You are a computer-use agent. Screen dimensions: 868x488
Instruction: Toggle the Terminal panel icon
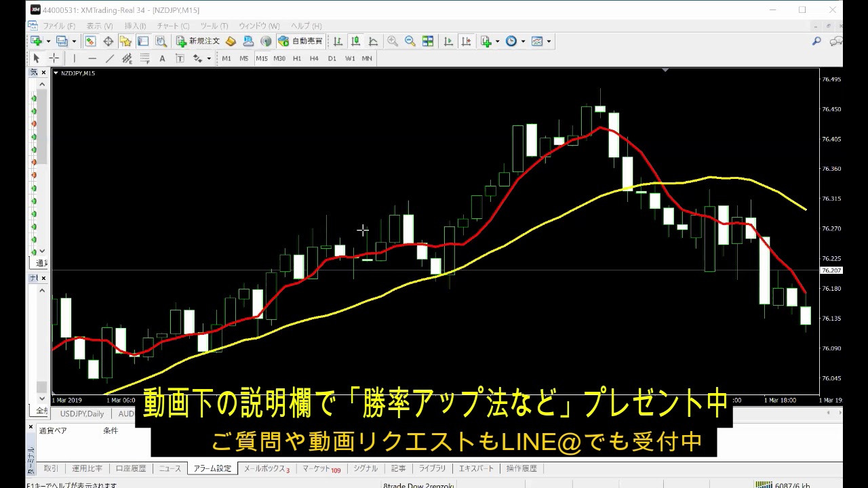(x=143, y=41)
